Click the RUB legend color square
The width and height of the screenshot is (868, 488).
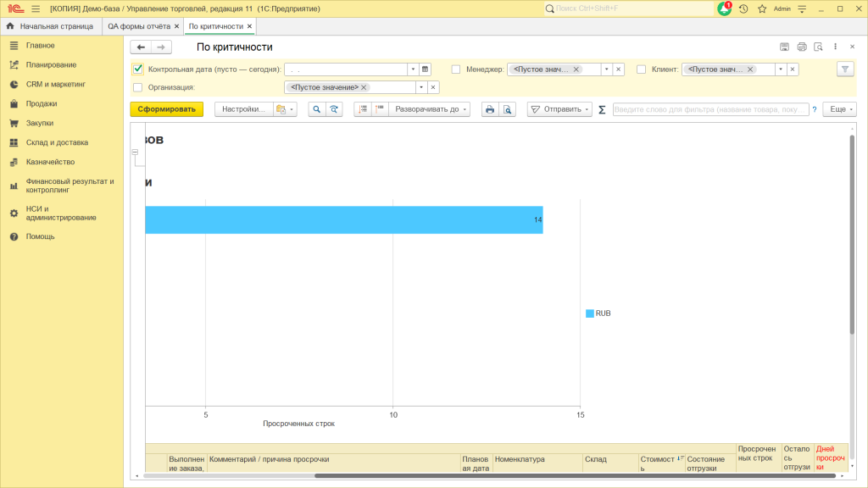point(590,313)
